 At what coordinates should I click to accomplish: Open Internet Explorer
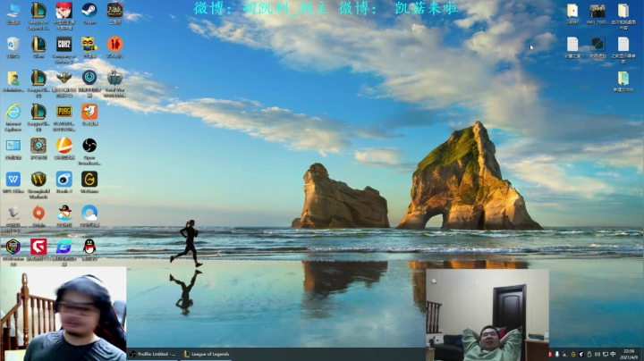coord(13,112)
